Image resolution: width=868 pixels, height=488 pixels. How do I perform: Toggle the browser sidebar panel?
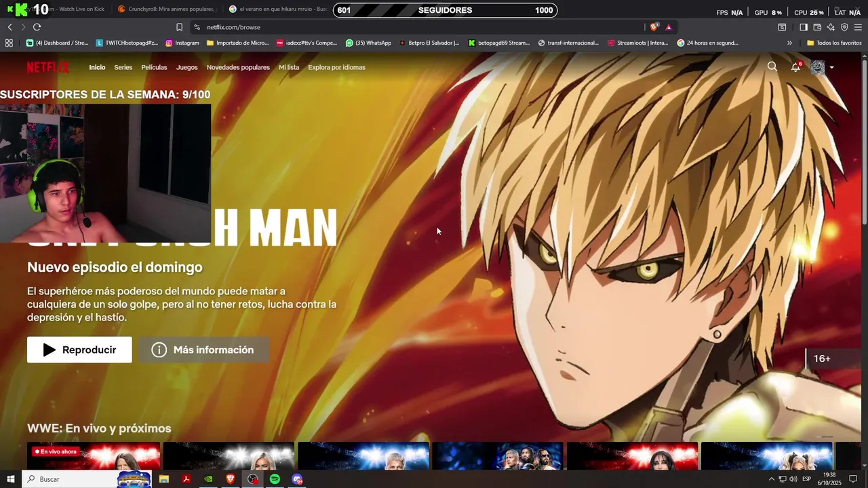coord(803,27)
